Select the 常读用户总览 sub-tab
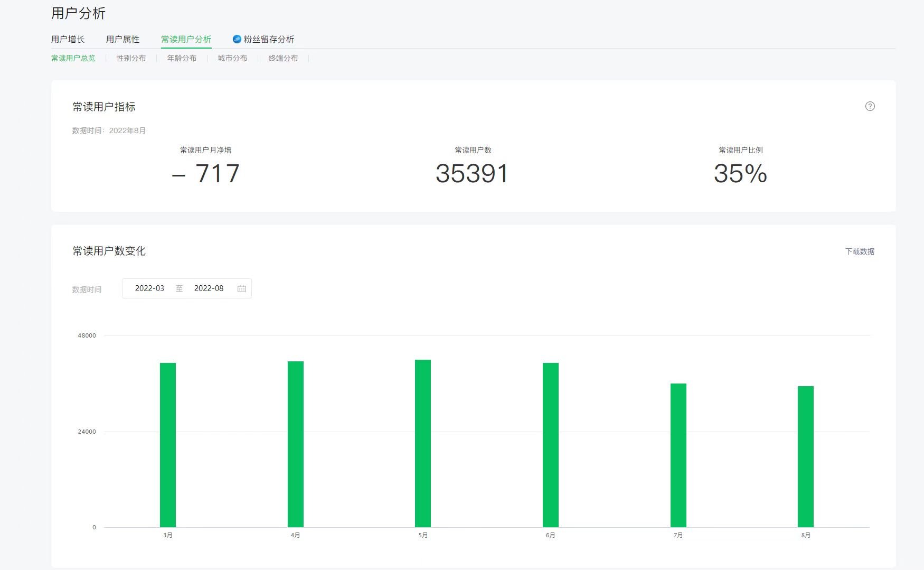 [73, 58]
